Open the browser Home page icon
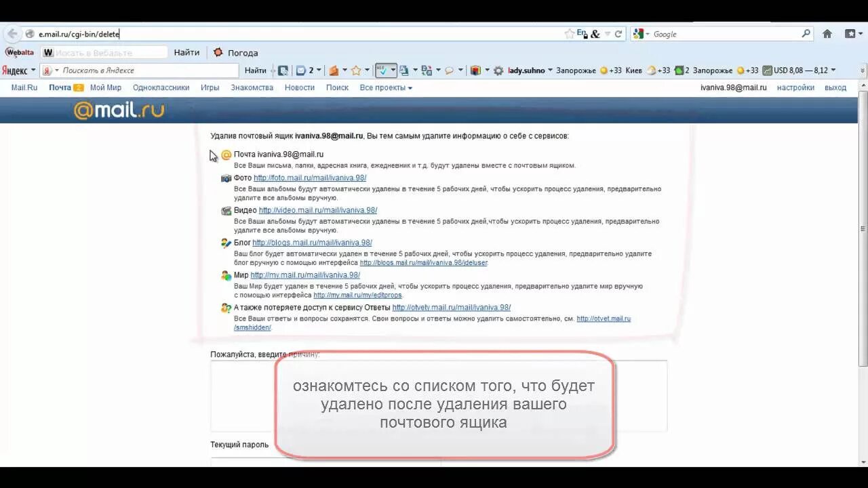This screenshot has width=868, height=488. click(x=827, y=34)
